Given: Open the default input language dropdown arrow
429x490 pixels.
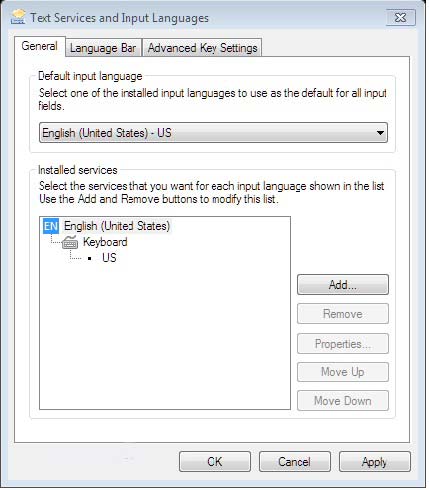Looking at the screenshot, I should click(x=380, y=133).
